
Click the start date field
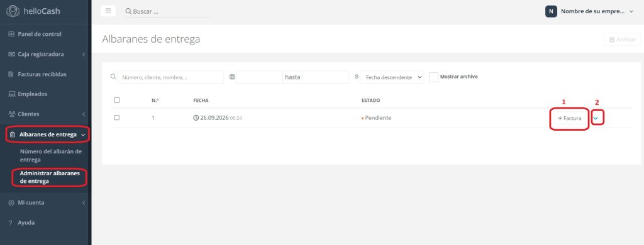[x=259, y=77]
